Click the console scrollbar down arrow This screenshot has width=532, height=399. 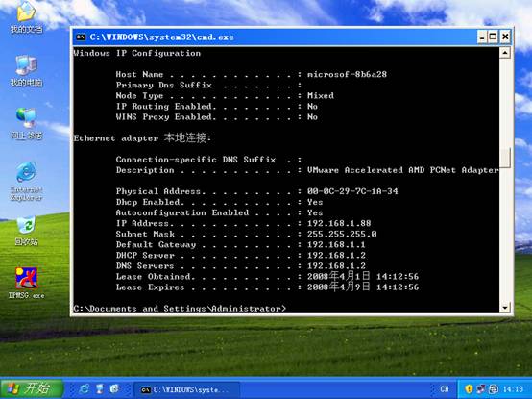(505, 308)
